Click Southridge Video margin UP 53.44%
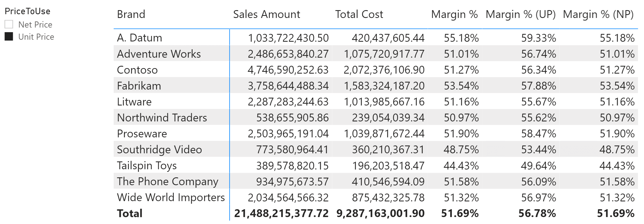This screenshot has width=644, height=224. [538, 150]
